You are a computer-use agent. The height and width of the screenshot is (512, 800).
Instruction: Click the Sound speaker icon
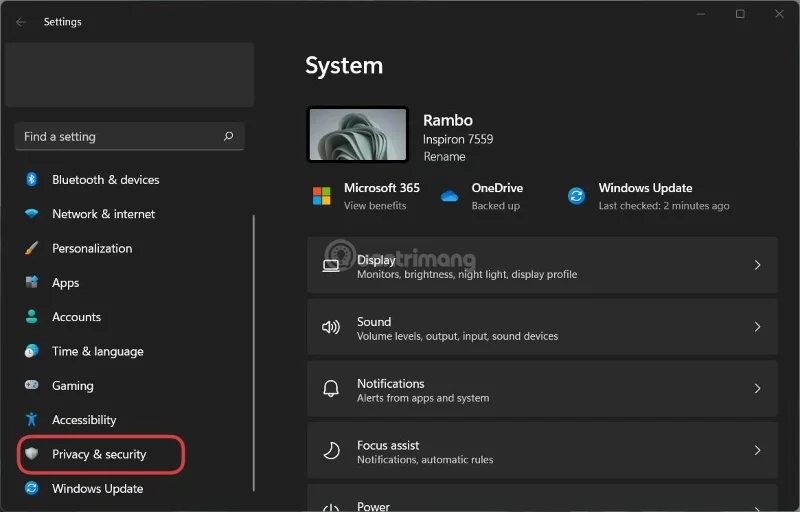pyautogui.click(x=331, y=327)
